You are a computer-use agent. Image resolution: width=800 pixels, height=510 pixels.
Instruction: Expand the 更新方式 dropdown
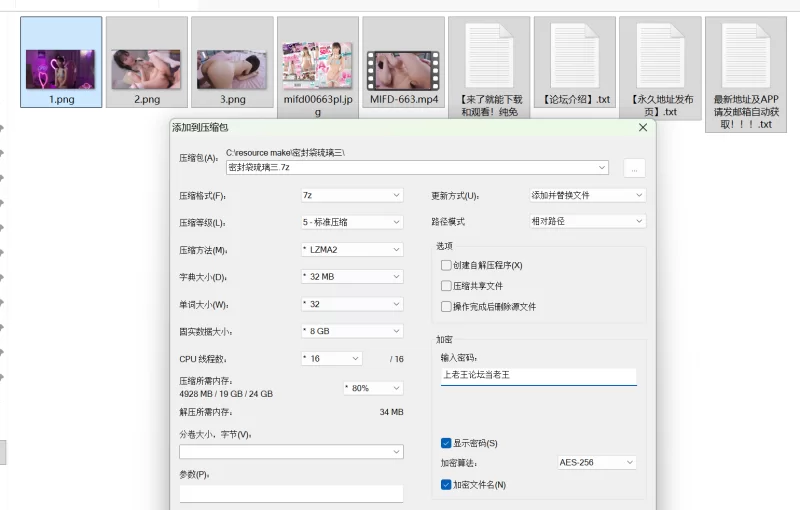tap(588, 195)
